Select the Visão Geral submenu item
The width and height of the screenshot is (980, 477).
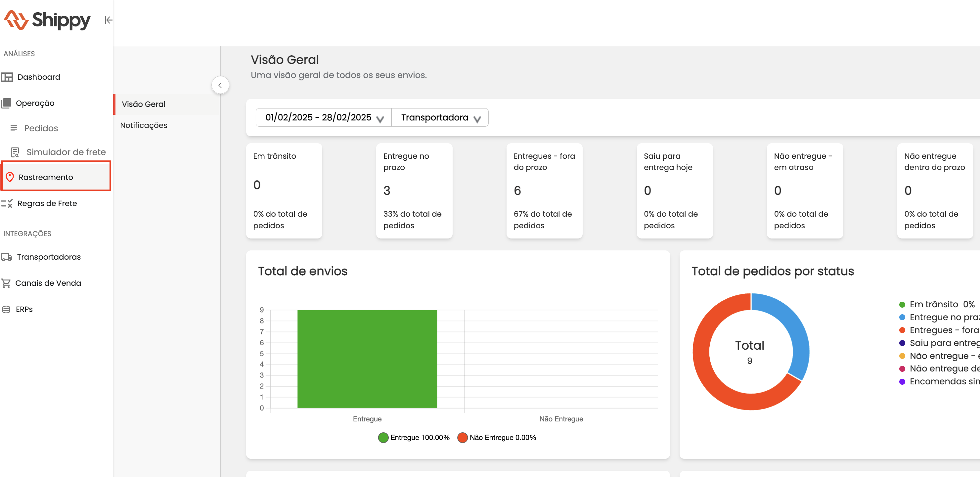pyautogui.click(x=143, y=104)
